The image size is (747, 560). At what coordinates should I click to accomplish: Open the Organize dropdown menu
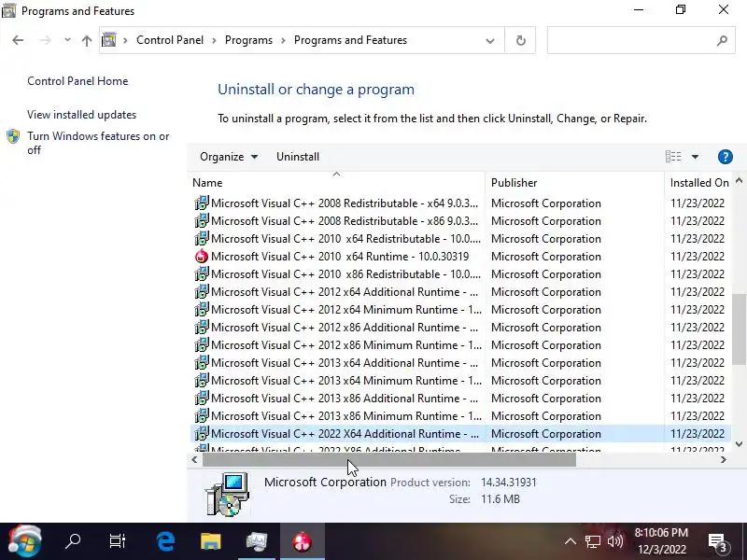pos(229,157)
